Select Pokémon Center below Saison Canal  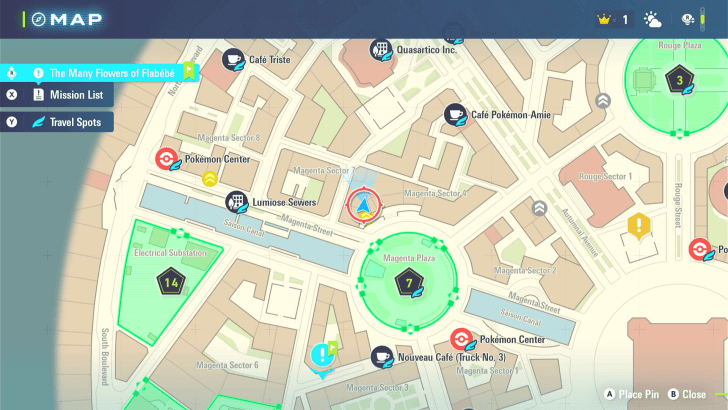pyautogui.click(x=461, y=340)
